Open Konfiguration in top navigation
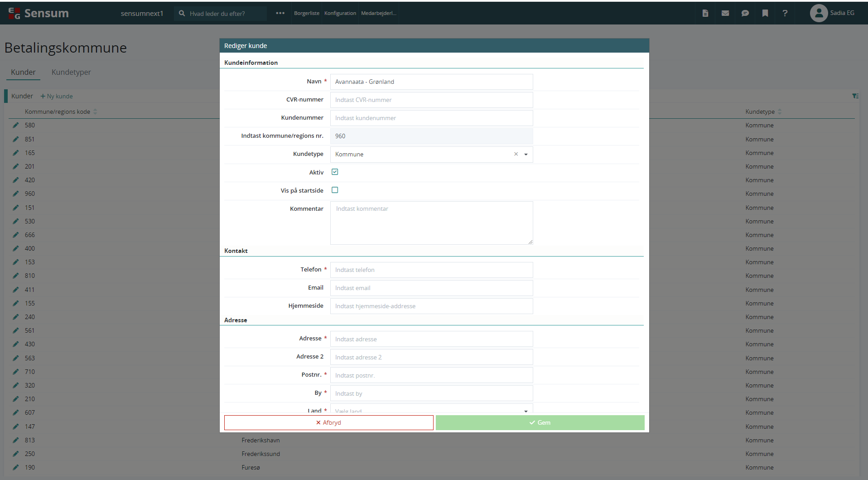The height and width of the screenshot is (480, 868). [340, 13]
